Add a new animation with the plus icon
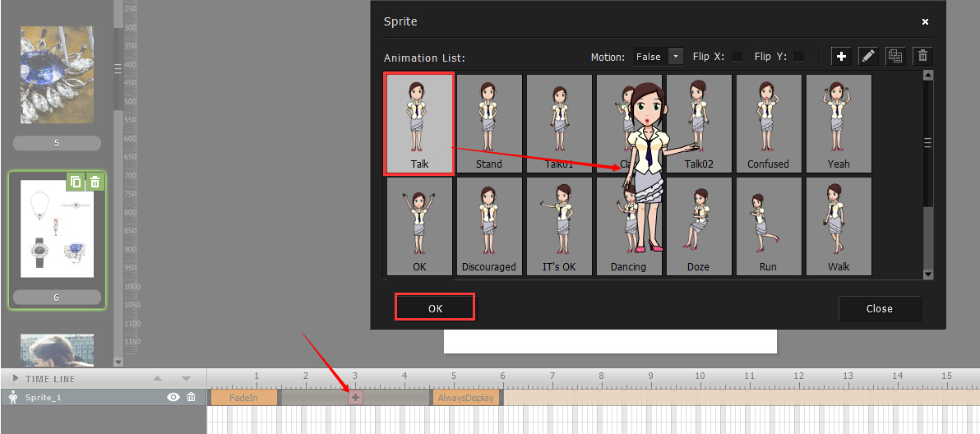The height and width of the screenshot is (434, 980). (841, 56)
